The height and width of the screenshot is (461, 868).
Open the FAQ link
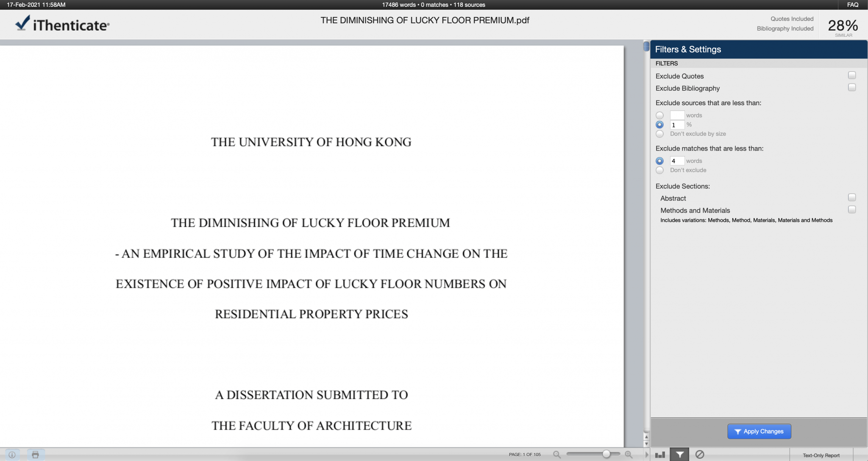pos(853,5)
